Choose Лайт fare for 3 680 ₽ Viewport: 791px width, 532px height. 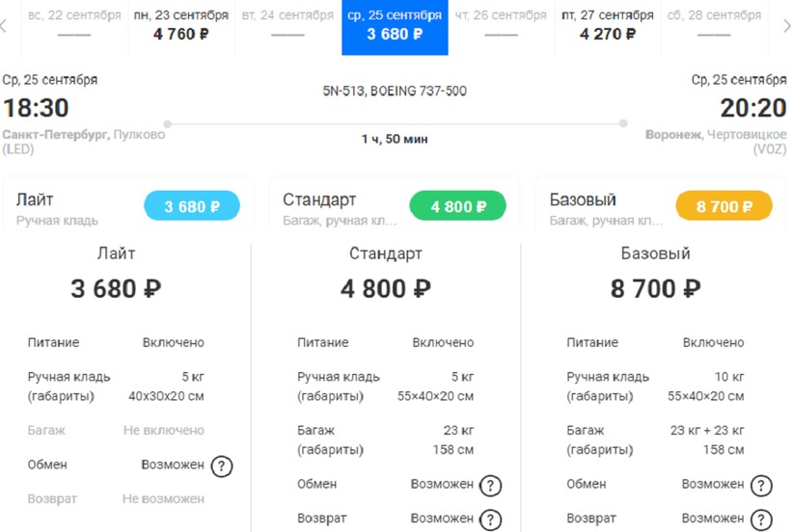[192, 206]
